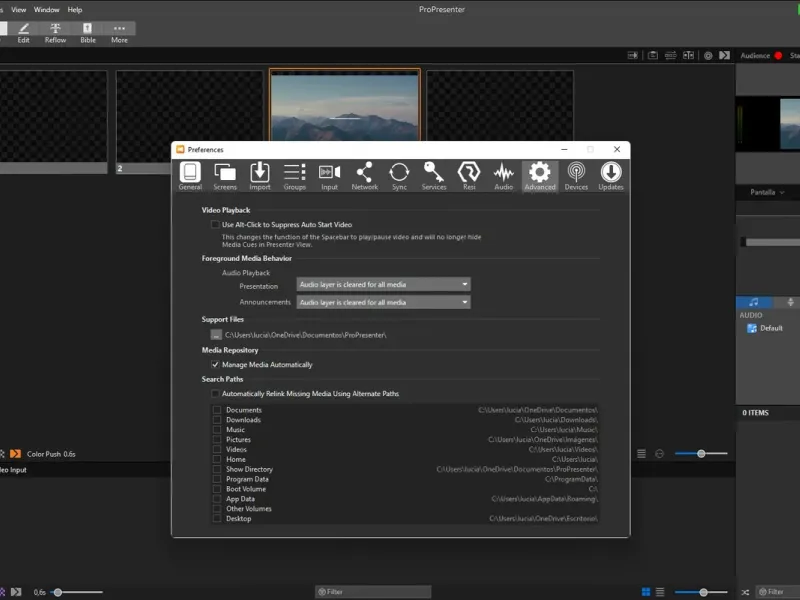
Task: Adjust bottom right zoom slider
Action: tap(703, 592)
